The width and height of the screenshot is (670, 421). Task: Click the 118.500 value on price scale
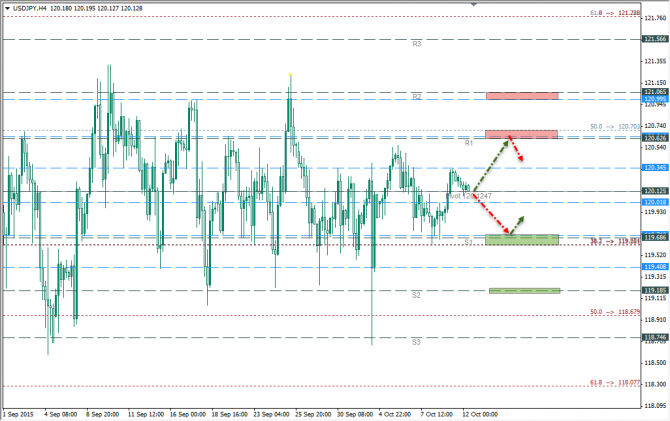point(655,362)
